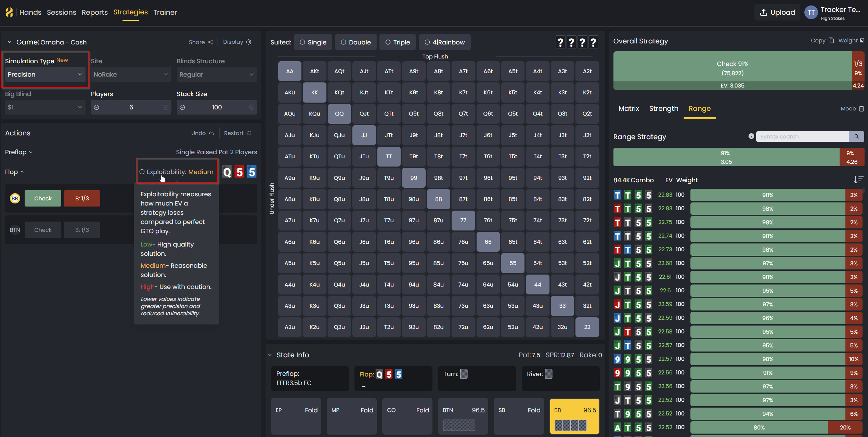Choose the 4|Rainbow suited option
This screenshot has height=437, width=868.
(445, 42)
